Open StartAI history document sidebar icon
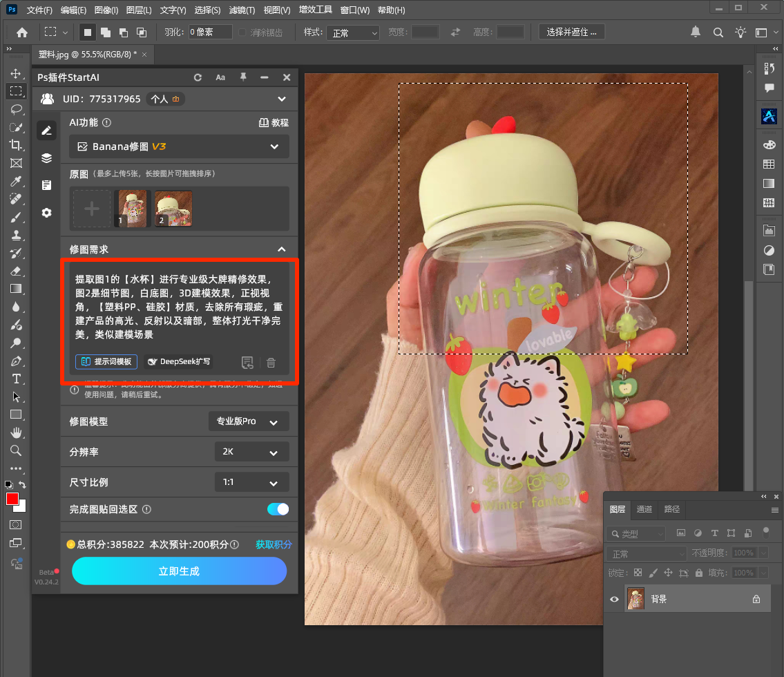Viewport: 784px width, 677px height. click(46, 186)
